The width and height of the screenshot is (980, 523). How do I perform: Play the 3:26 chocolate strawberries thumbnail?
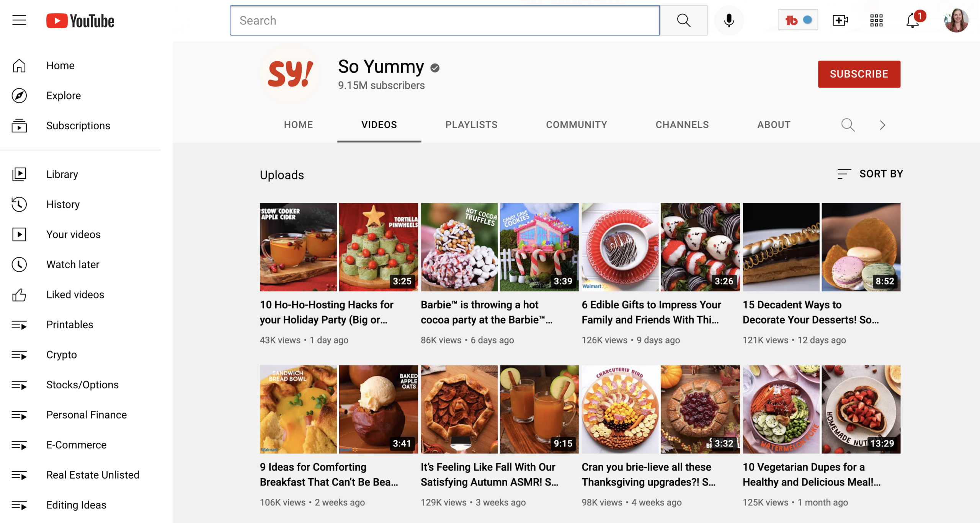(661, 247)
